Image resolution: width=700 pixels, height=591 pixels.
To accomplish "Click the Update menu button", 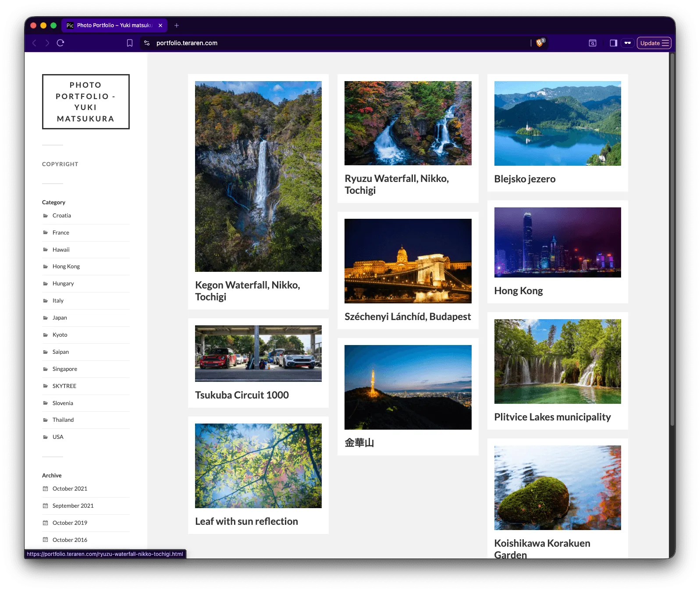I will click(x=654, y=43).
